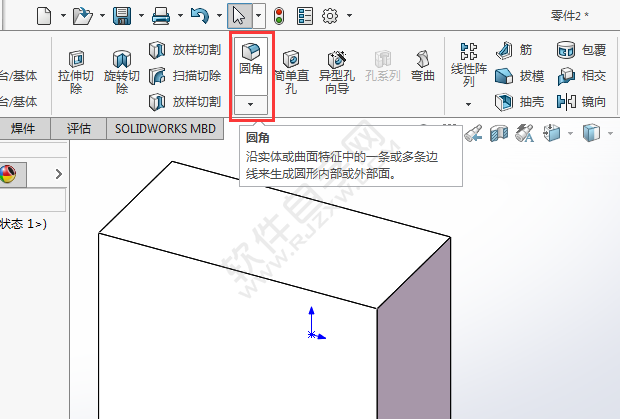Click the section view icon
620x419 pixels.
[499, 133]
